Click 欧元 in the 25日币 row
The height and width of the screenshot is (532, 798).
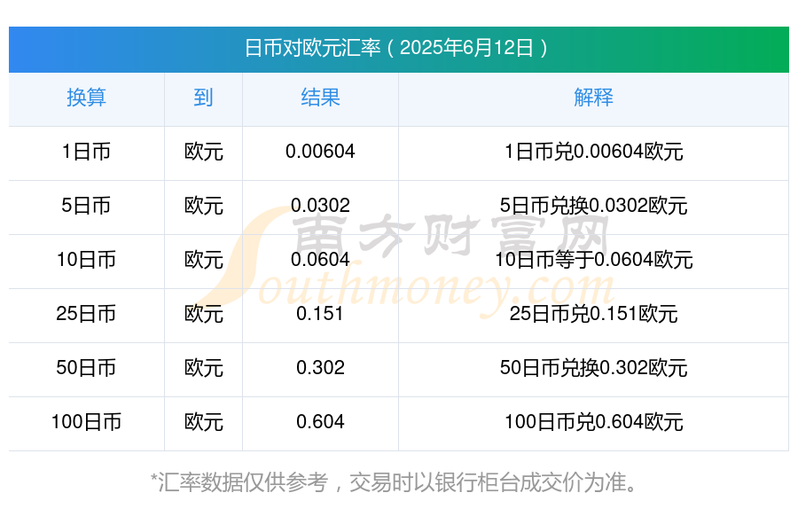point(204,314)
